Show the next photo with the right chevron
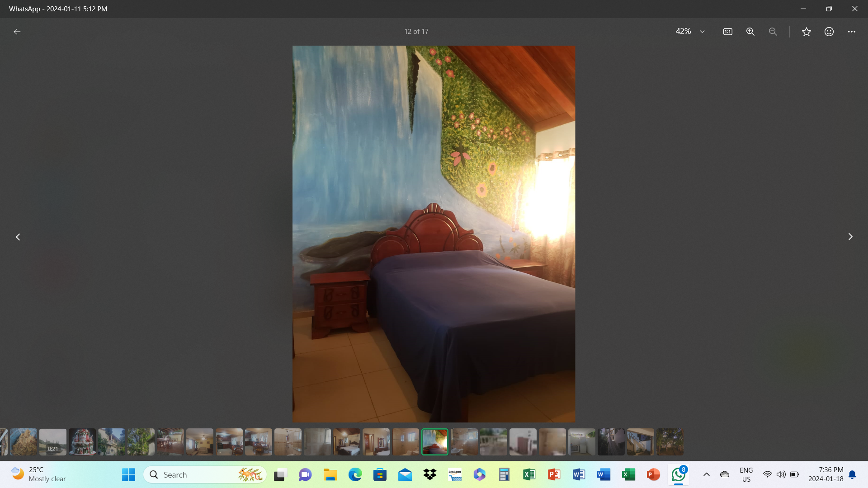This screenshot has height=488, width=868. click(850, 237)
